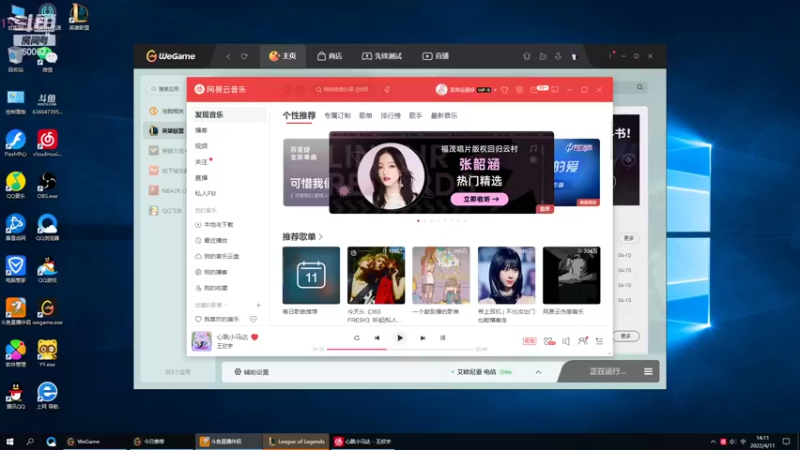The height and width of the screenshot is (450, 800).
Task: Open the sound quality (极高) selector
Action: [x=529, y=341]
